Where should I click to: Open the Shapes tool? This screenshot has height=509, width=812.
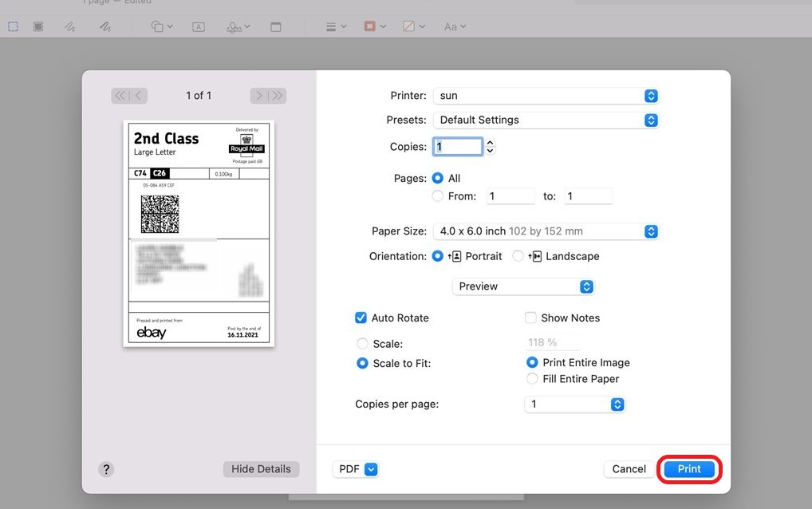click(160, 26)
